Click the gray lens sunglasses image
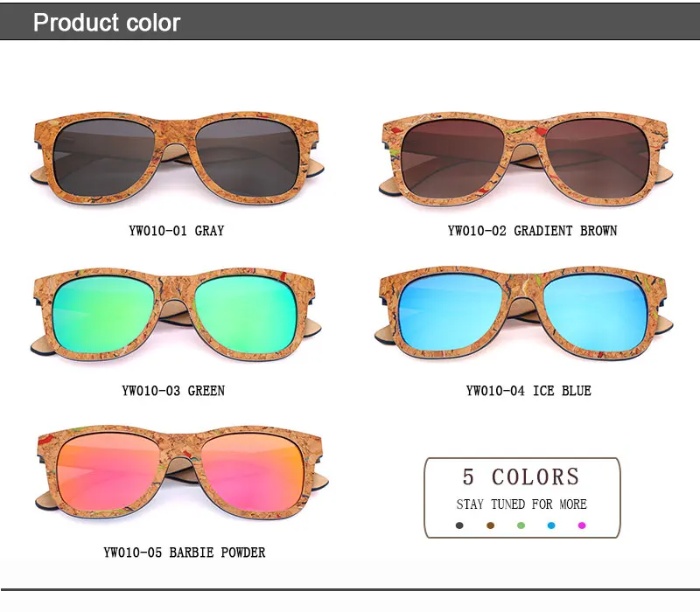The height and width of the screenshot is (612, 700). tap(177, 159)
